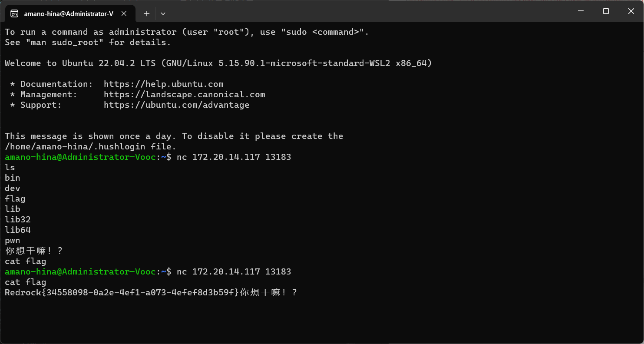Click the https://landscape.canonical.com link
Viewport: 644px width, 344px height.
point(185,94)
